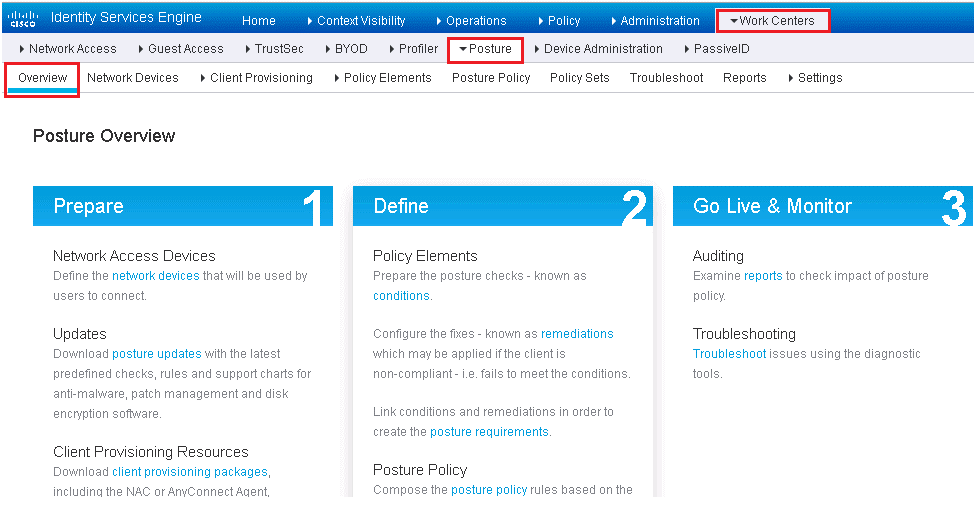Expand the PassiveID submenu
974x510 pixels.
click(717, 48)
